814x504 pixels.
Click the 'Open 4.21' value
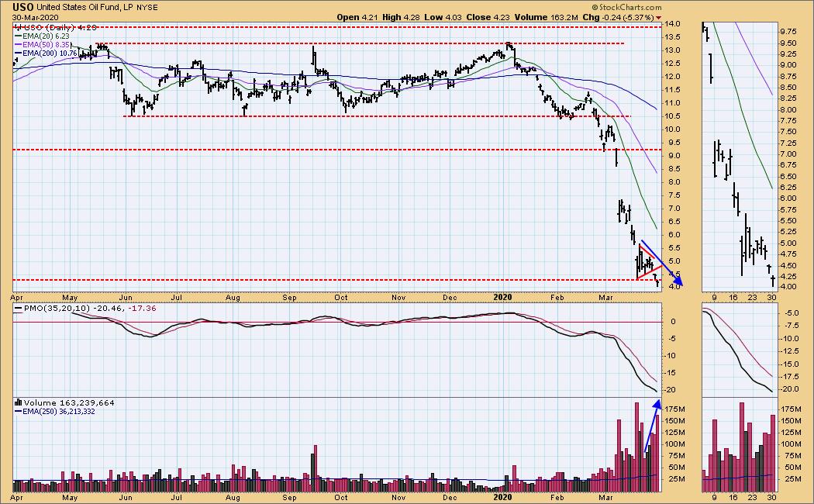coord(357,17)
